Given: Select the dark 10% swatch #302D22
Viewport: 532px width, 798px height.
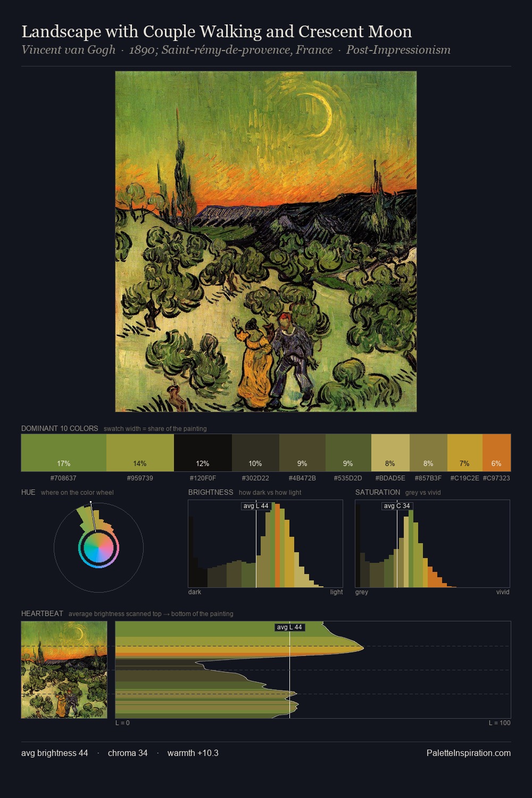Looking at the screenshot, I should (x=255, y=453).
